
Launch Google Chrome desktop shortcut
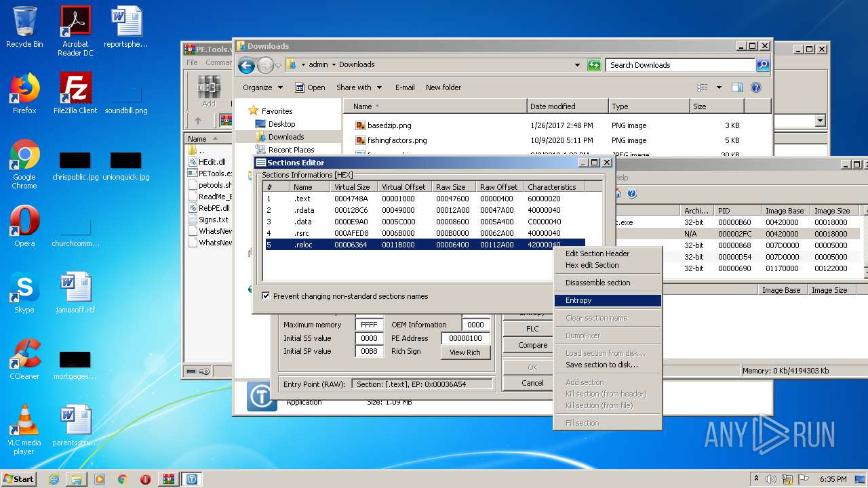pos(24,164)
